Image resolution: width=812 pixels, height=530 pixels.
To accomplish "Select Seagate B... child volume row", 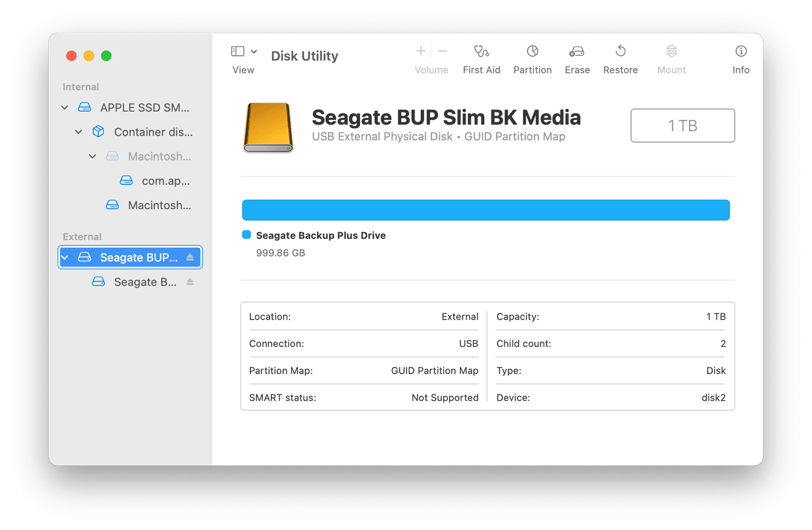I will [x=130, y=282].
